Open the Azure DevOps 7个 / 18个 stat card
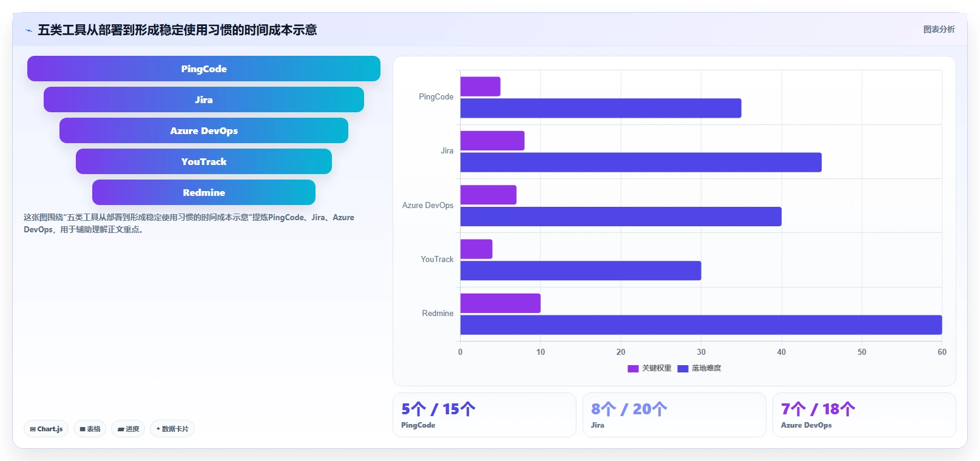 coord(864,415)
